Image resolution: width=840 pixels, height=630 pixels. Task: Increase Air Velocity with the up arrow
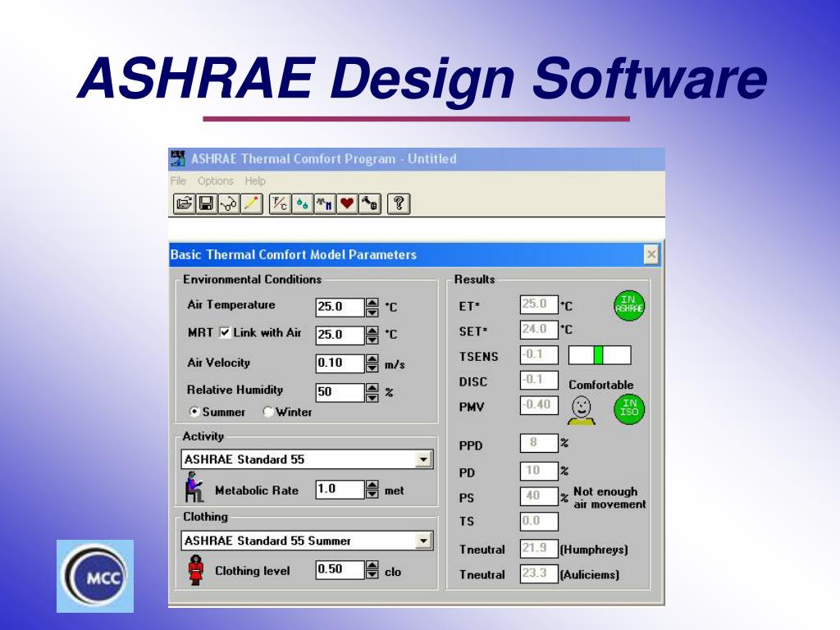372,359
